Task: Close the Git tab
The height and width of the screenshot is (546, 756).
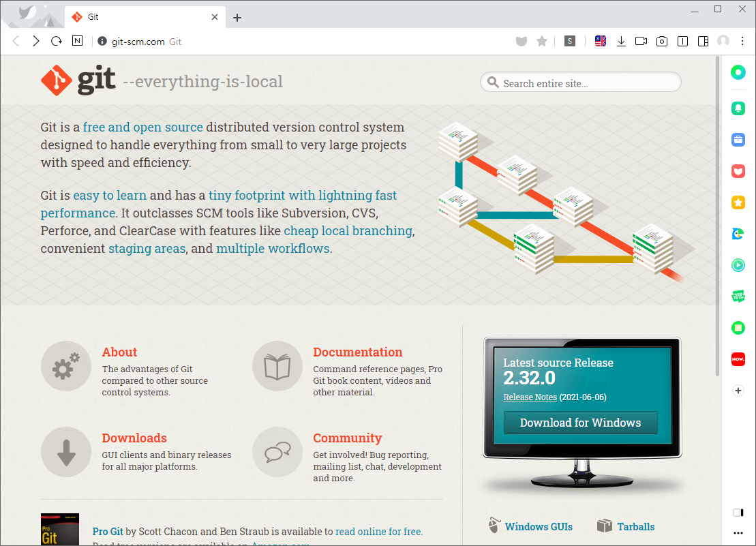Action: point(215,17)
